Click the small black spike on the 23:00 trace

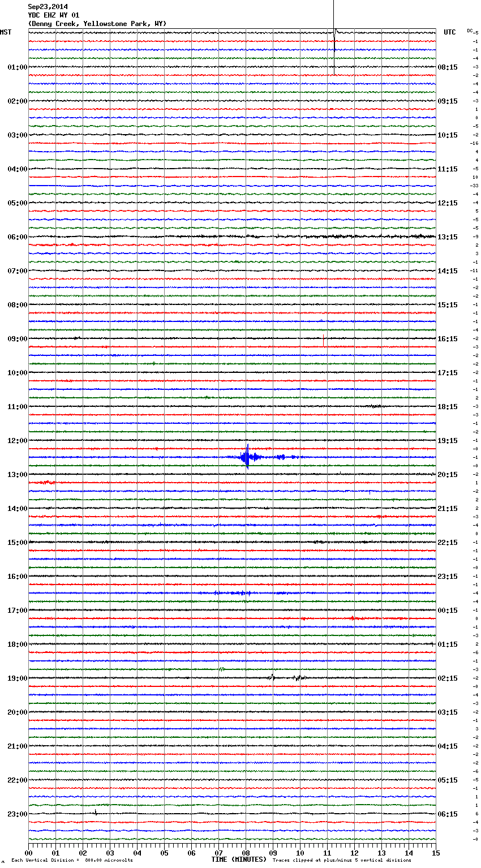tap(96, 813)
